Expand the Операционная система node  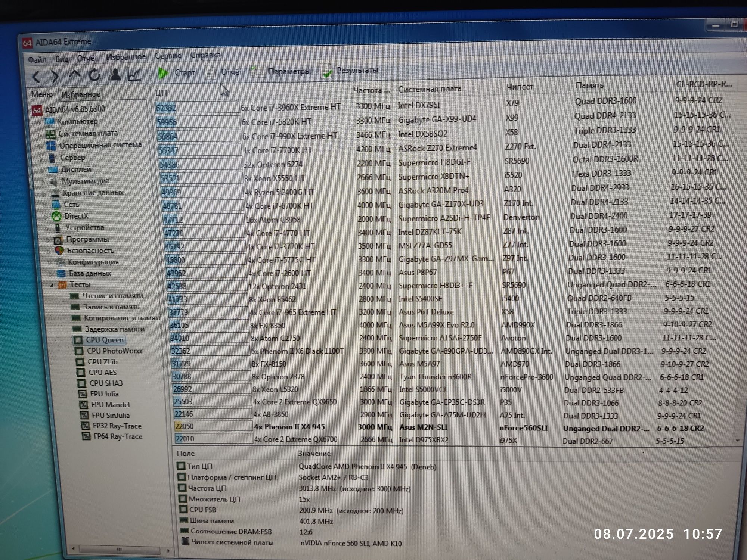pos(41,147)
